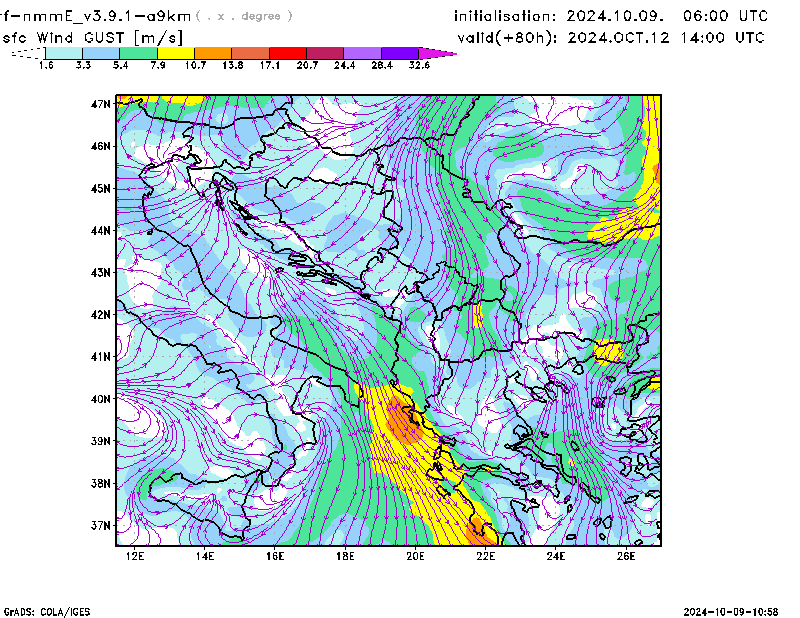Click the violet legend swatch (28.4–32.6)
The height and width of the screenshot is (618, 800).
pos(400,53)
